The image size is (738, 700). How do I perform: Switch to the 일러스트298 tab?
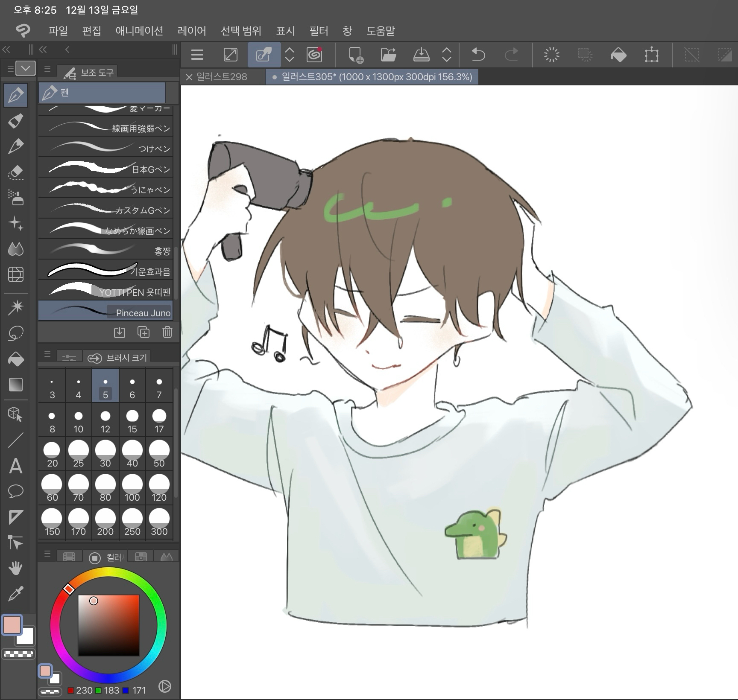click(221, 77)
